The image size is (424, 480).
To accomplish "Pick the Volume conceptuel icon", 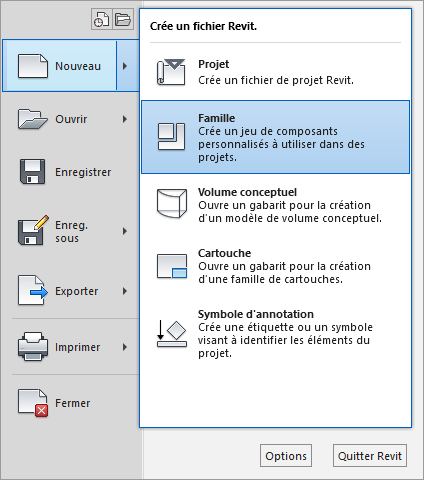I will [172, 203].
